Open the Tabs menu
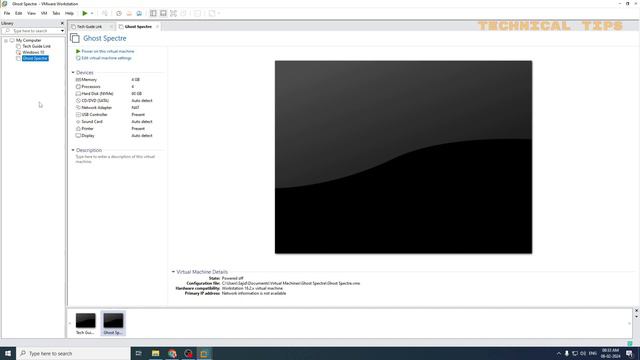The width and height of the screenshot is (640, 360). pyautogui.click(x=56, y=13)
